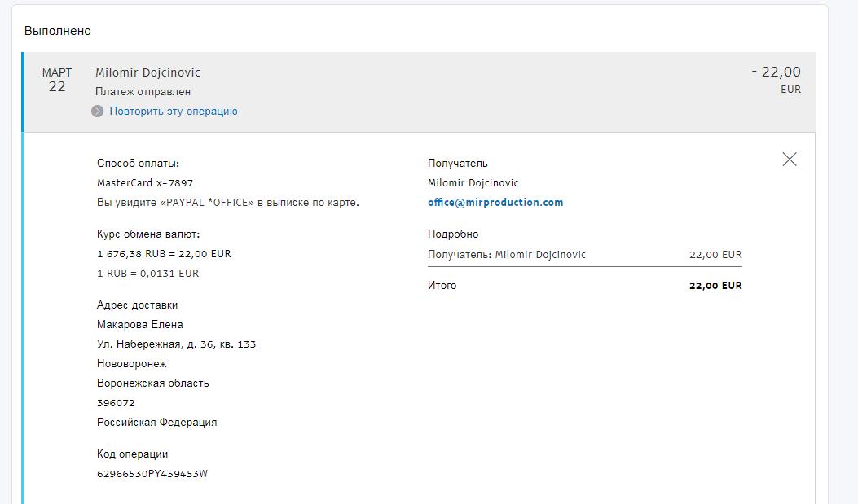
Task: Select the operation code 62966530PY459453W
Action: [152, 474]
